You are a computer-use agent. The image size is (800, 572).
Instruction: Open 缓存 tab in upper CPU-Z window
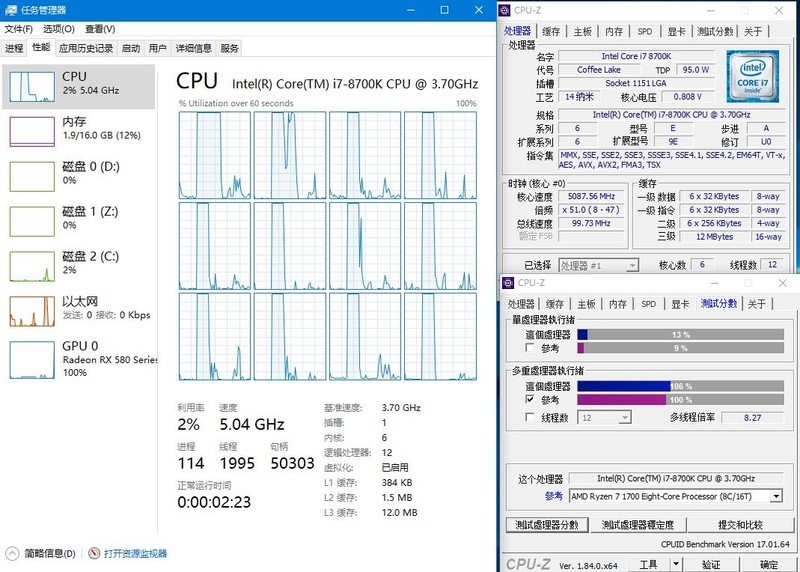551,32
